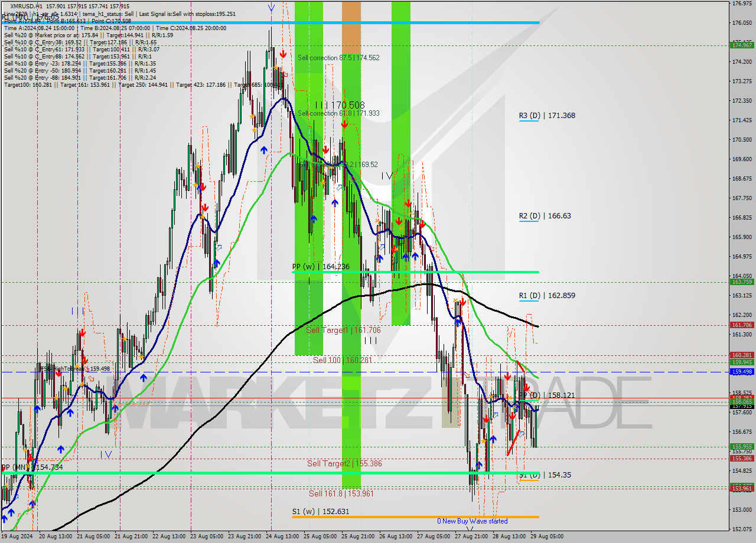Click the 'Sell Target2 | 155.386' label

coord(344,464)
